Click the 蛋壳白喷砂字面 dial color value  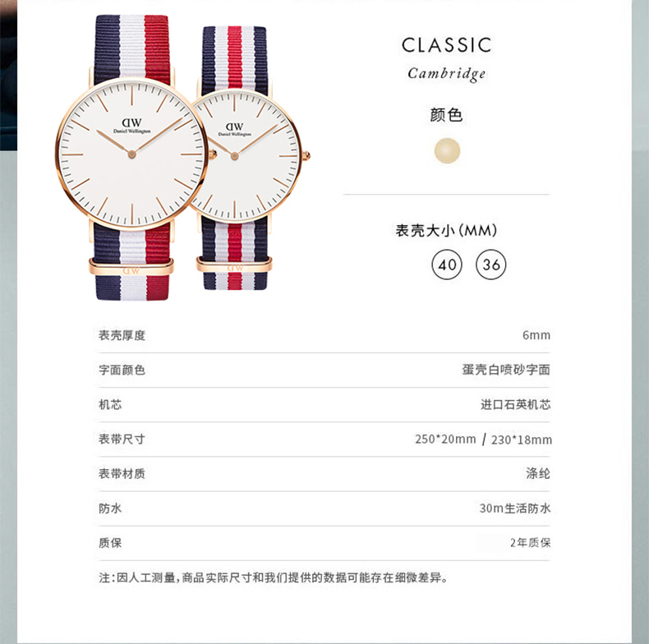pyautogui.click(x=506, y=370)
